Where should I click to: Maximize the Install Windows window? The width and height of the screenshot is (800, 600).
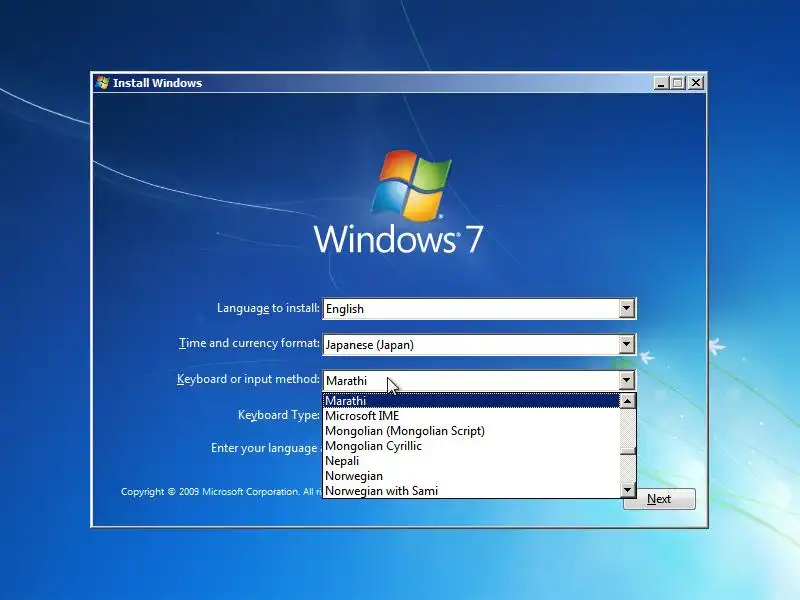coord(678,83)
